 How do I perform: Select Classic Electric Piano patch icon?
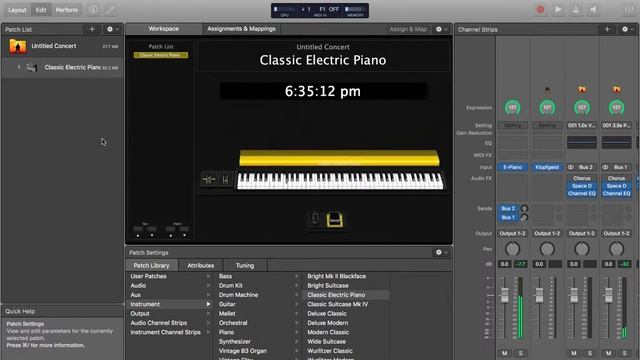tap(31, 67)
